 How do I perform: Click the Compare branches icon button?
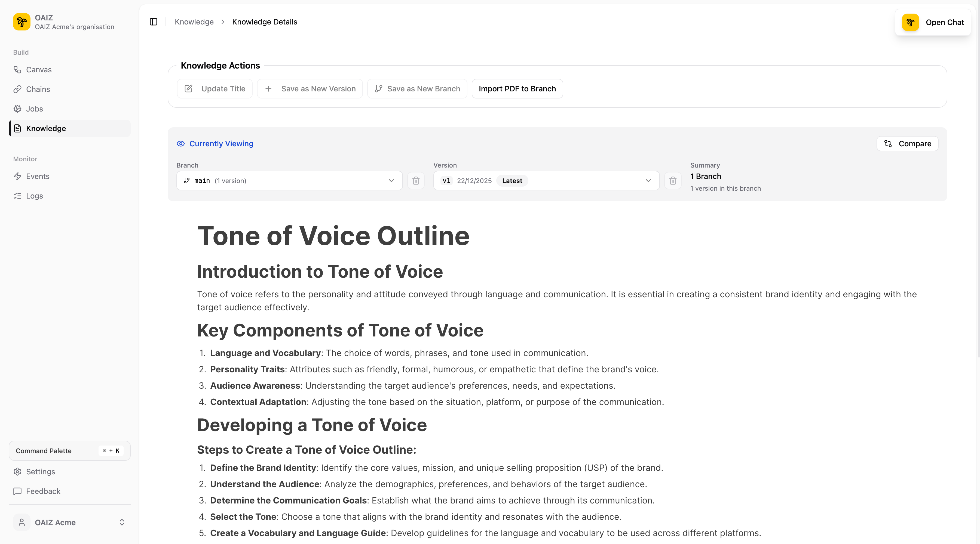coord(907,143)
